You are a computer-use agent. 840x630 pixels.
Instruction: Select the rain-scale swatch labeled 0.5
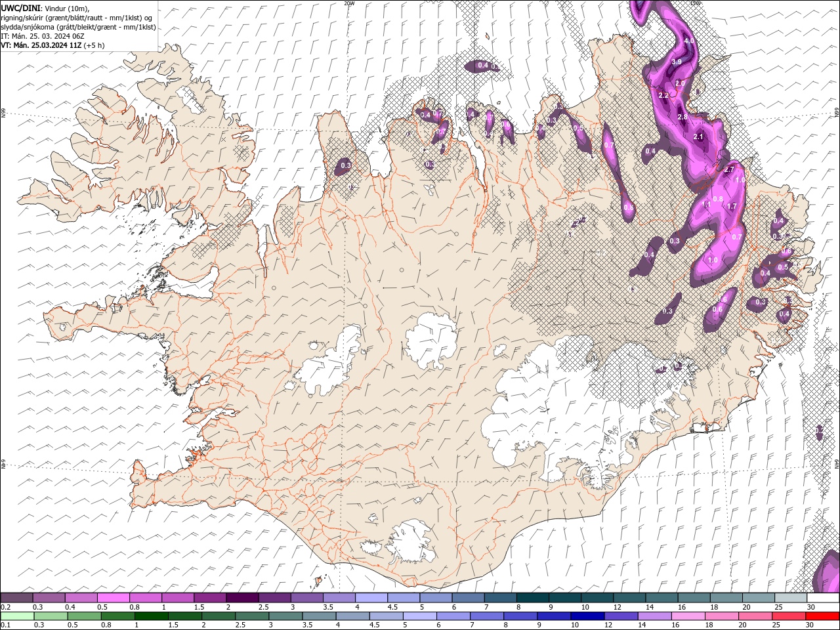pyautogui.click(x=84, y=616)
